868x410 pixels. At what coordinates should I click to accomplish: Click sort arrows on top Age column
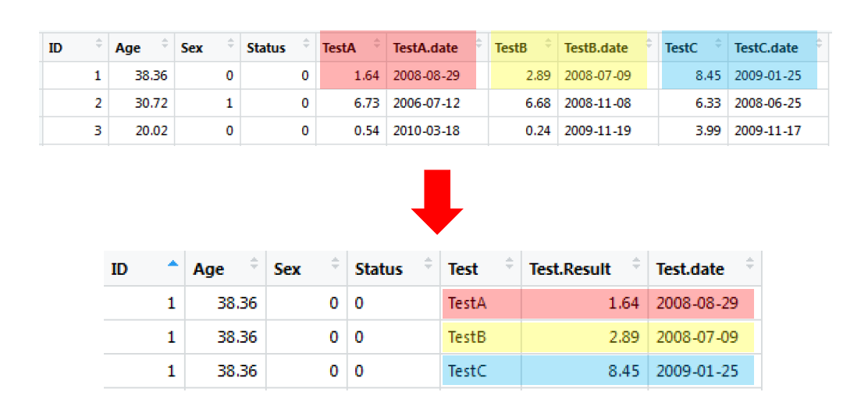coord(165,45)
